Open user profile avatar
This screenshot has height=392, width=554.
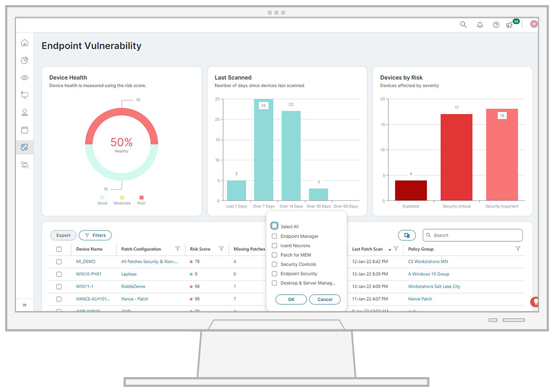[534, 24]
